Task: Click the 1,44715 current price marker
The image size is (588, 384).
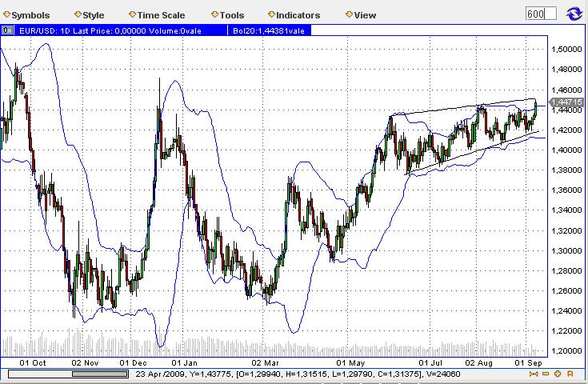Action: (x=566, y=102)
